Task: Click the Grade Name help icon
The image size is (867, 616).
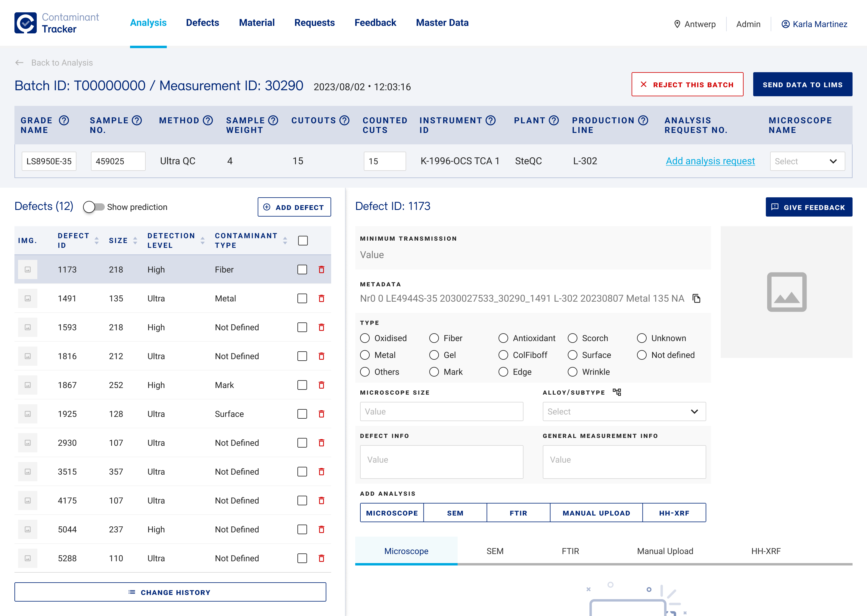Action: point(64,120)
